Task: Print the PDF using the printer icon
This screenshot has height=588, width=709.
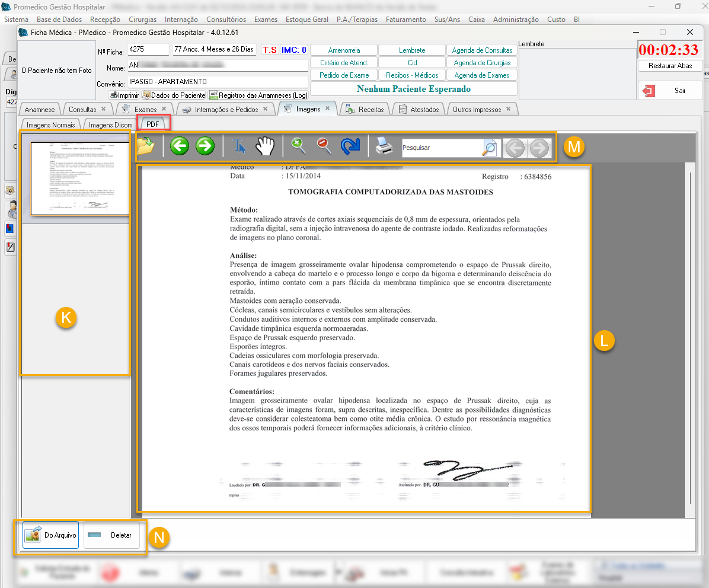Action: pos(384,146)
